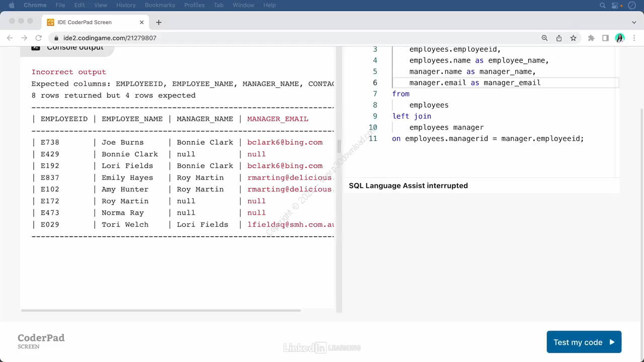Open the Tab menu
The height and width of the screenshot is (362, 644).
[x=218, y=5]
